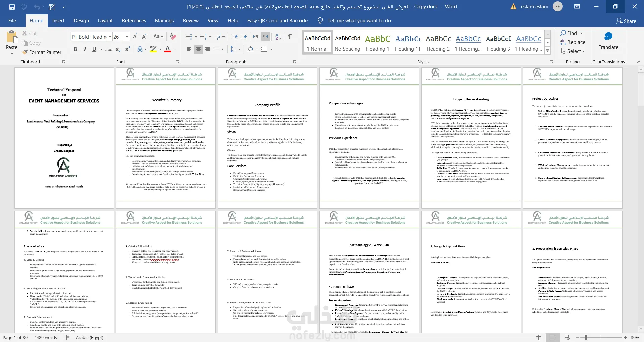Image resolution: width=644 pixels, height=342 pixels.
Task: Click the Format Painter tool
Action: coord(42,52)
